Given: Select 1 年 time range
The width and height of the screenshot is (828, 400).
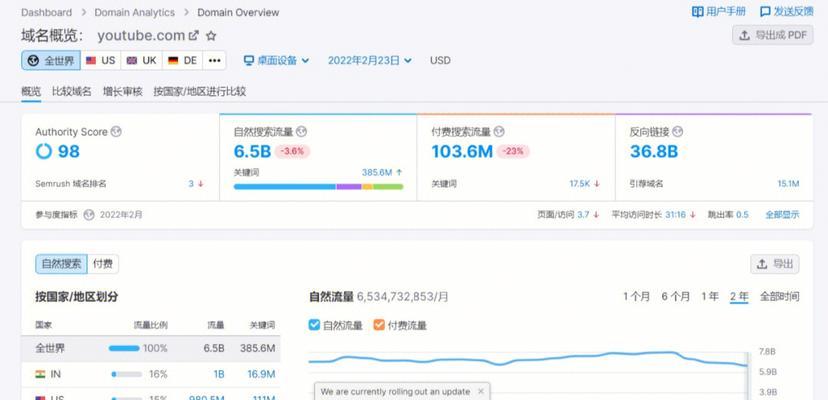Looking at the screenshot, I should click(710, 296).
